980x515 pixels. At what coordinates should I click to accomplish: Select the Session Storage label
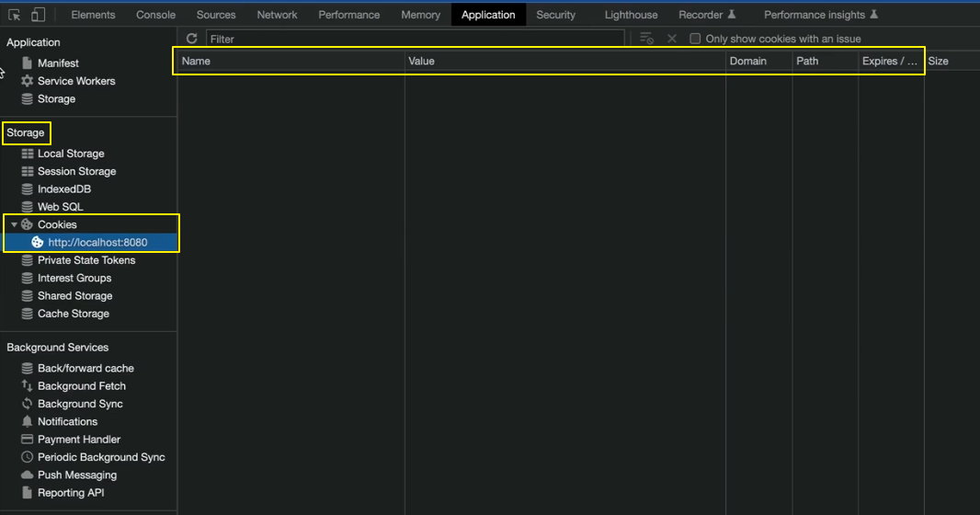[x=77, y=171]
